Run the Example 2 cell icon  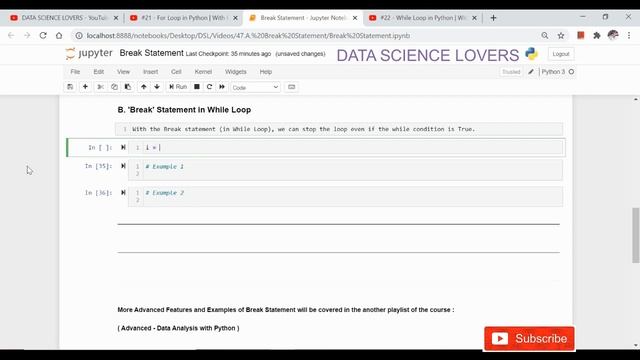coord(123,193)
